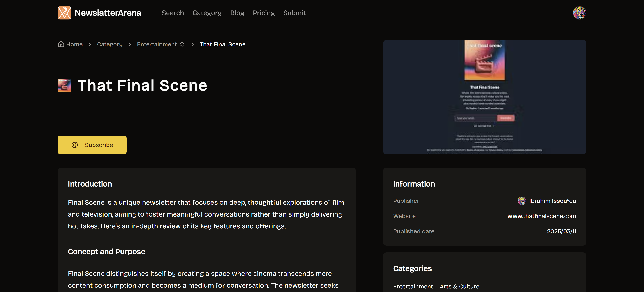
Task: Open the www.thatfinalscene.com website link
Action: pyautogui.click(x=541, y=216)
